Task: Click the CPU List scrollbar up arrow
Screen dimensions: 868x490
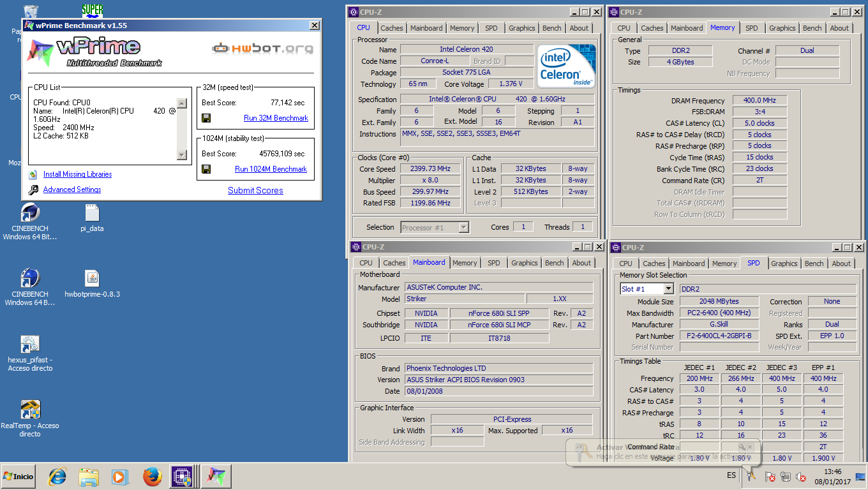Action: (x=181, y=103)
